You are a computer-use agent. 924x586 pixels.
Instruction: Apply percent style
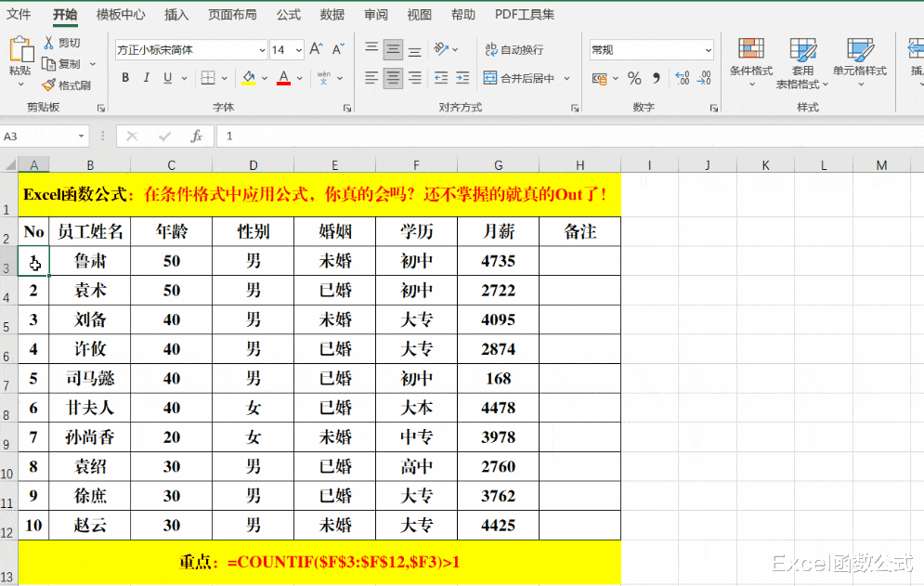click(x=634, y=78)
